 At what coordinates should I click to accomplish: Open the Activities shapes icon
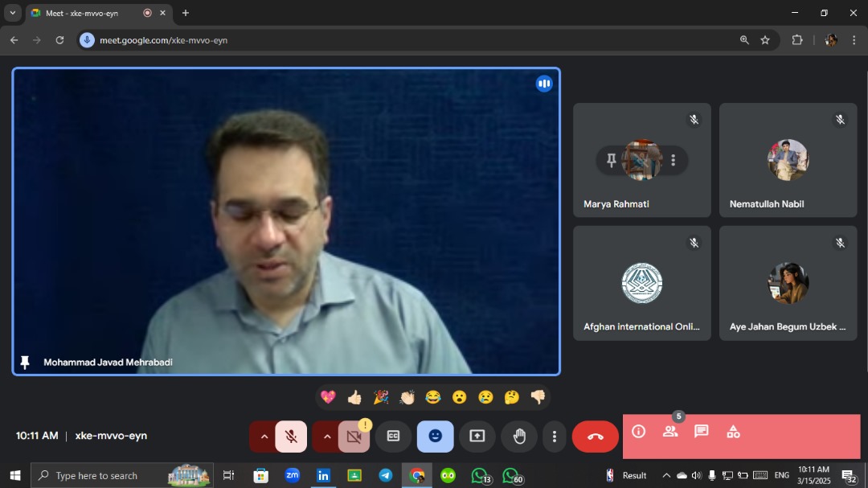[733, 432]
